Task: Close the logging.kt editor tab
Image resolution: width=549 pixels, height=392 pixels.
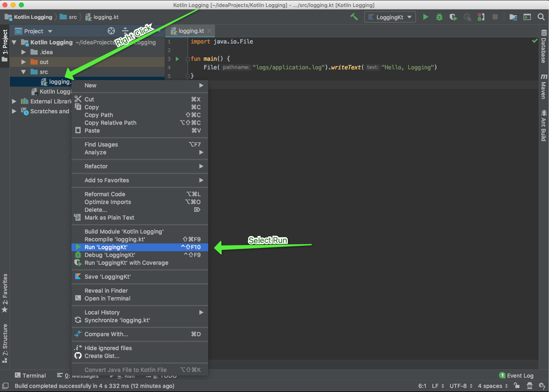Action: (x=209, y=31)
